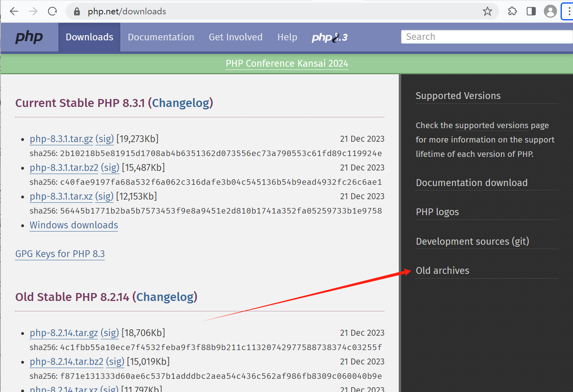The width and height of the screenshot is (573, 392).
Task: Open the php 8.3 release logo link
Action: click(330, 38)
